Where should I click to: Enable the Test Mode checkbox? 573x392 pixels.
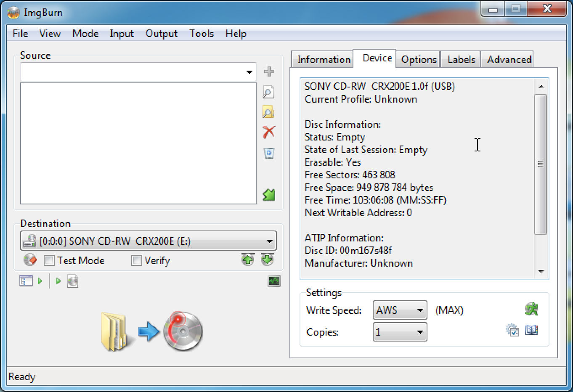(49, 261)
